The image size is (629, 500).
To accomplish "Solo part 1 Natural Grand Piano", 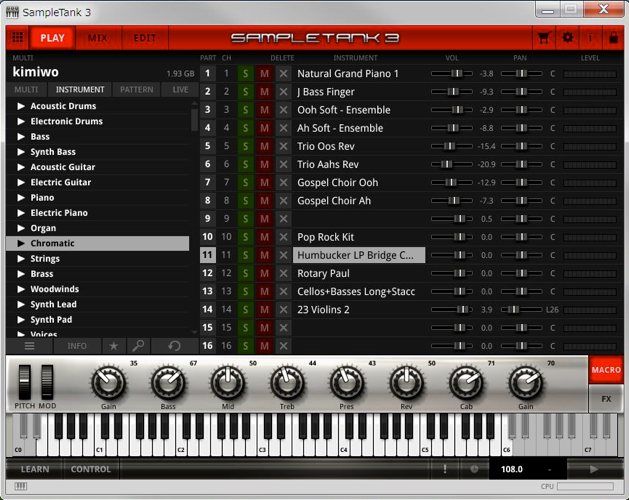I will [245, 74].
